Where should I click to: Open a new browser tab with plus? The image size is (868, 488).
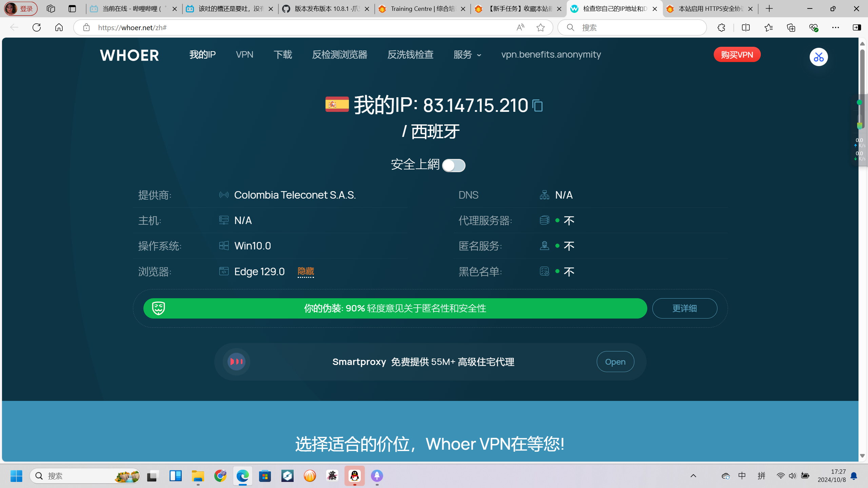[x=769, y=9]
